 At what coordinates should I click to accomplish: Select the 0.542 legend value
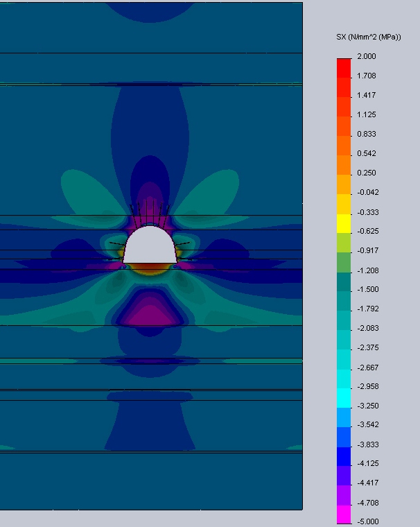367,153
